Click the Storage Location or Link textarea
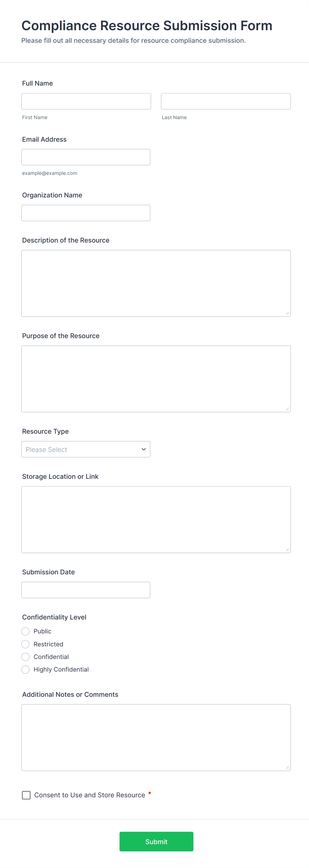This screenshot has width=309, height=868. (156, 519)
